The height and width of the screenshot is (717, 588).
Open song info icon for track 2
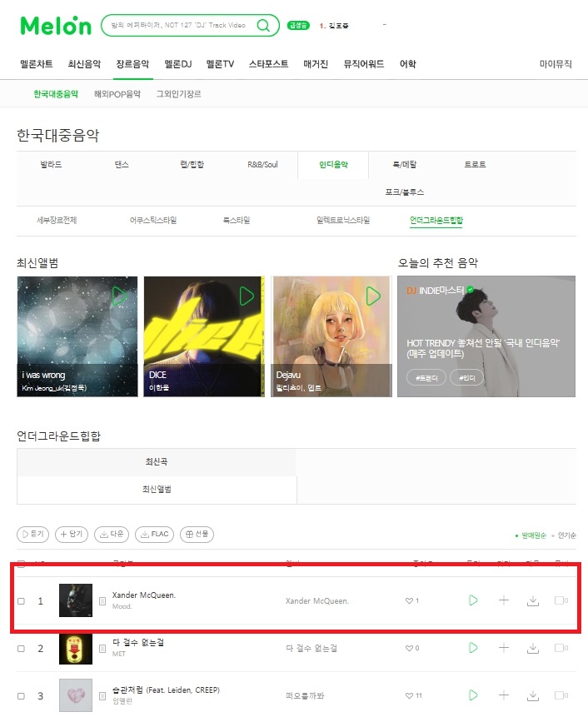point(102,648)
